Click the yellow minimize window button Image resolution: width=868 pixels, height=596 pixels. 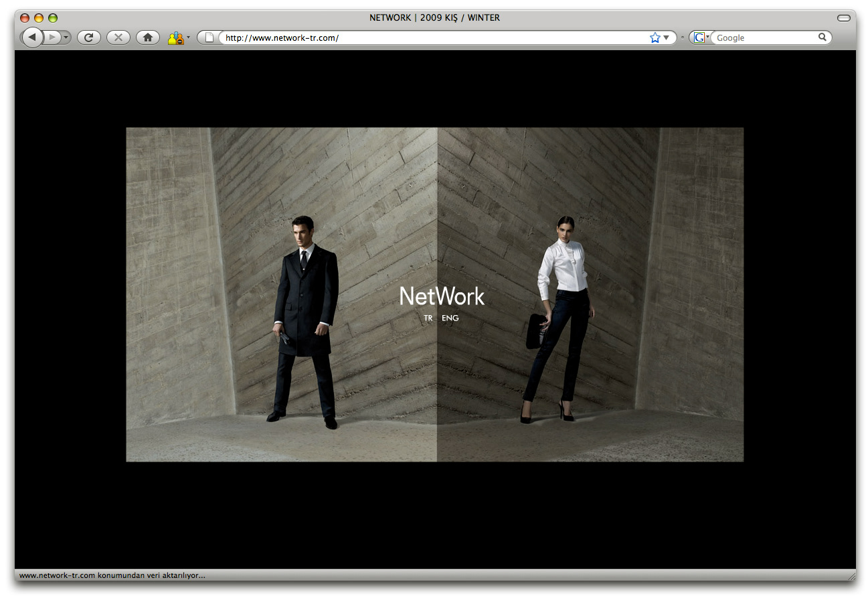[39, 18]
